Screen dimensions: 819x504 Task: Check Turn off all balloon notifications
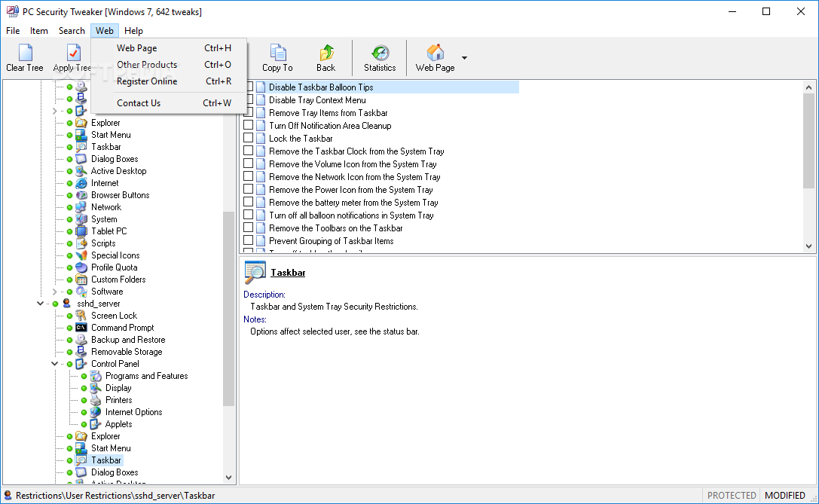[x=248, y=215]
